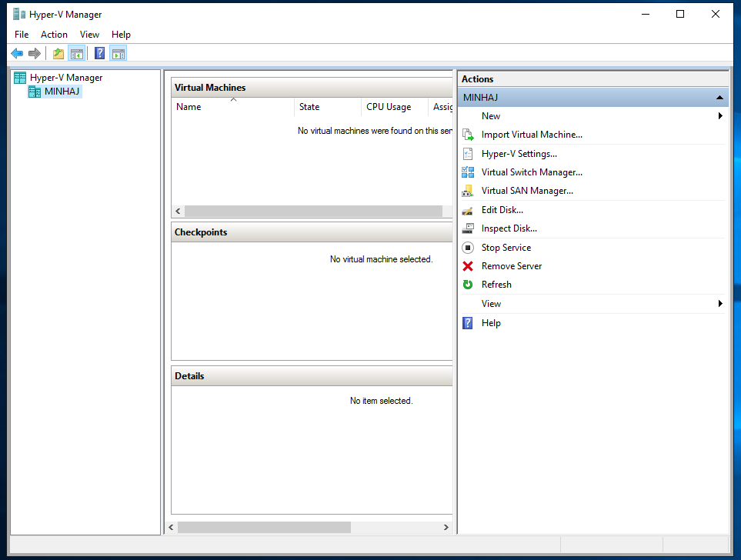This screenshot has width=741, height=560.
Task: Open the Action menu
Action: click(54, 35)
